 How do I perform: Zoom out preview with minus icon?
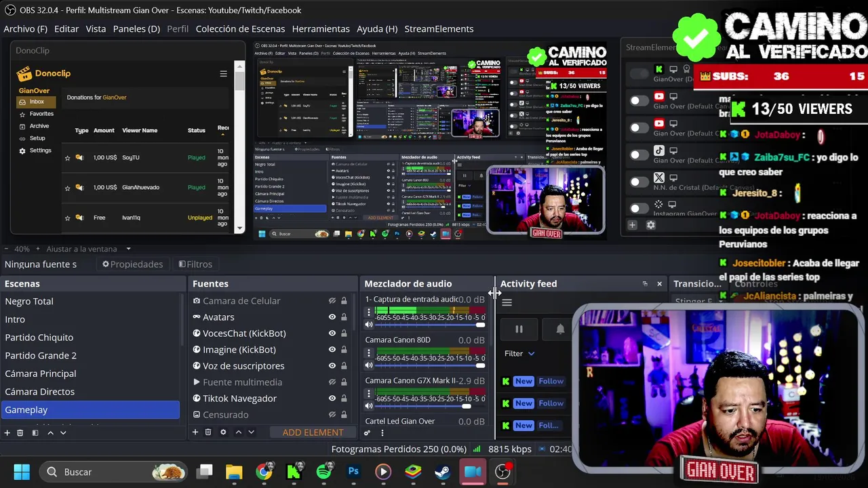pos(6,249)
